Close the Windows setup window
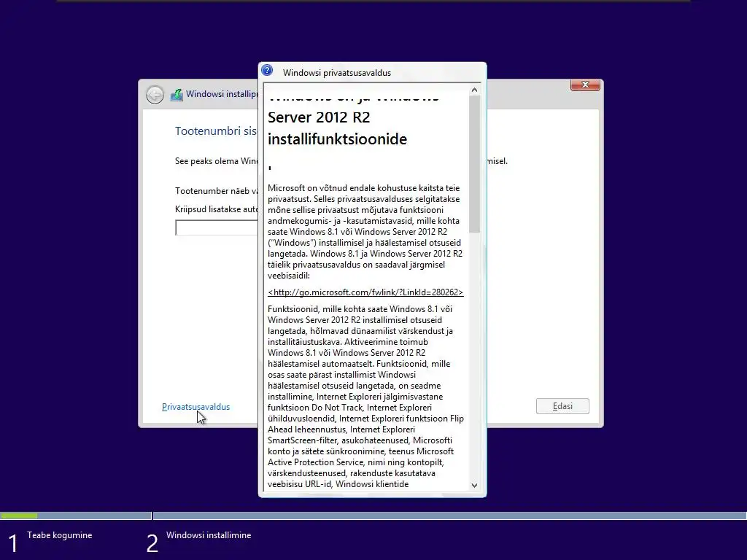Screen dimensions: 747x560 click(585, 85)
